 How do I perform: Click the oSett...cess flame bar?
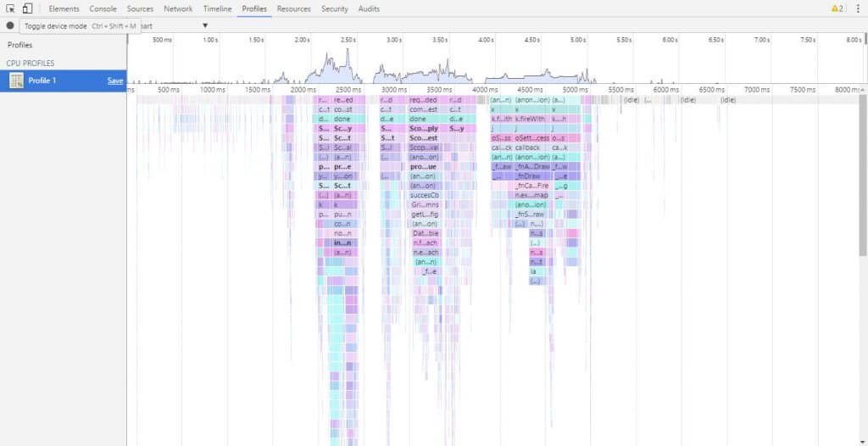click(x=532, y=138)
